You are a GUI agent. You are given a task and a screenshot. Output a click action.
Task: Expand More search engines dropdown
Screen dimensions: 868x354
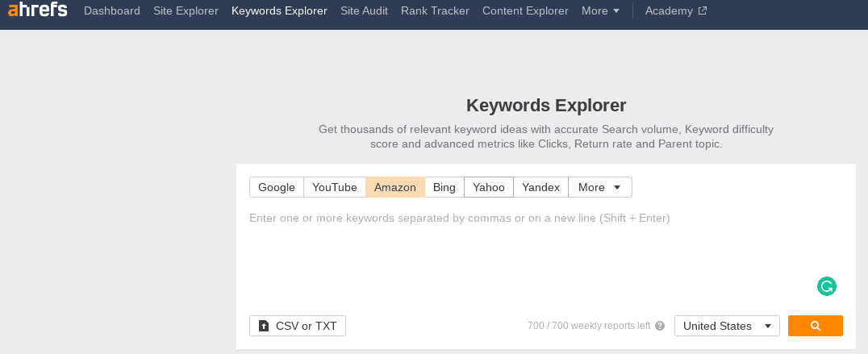pyautogui.click(x=600, y=187)
